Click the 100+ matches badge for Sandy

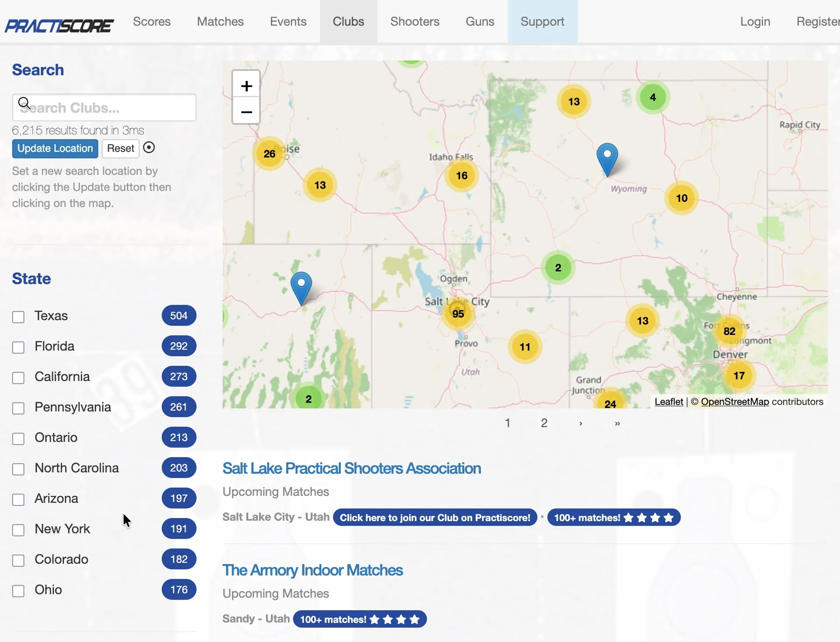coord(360,619)
